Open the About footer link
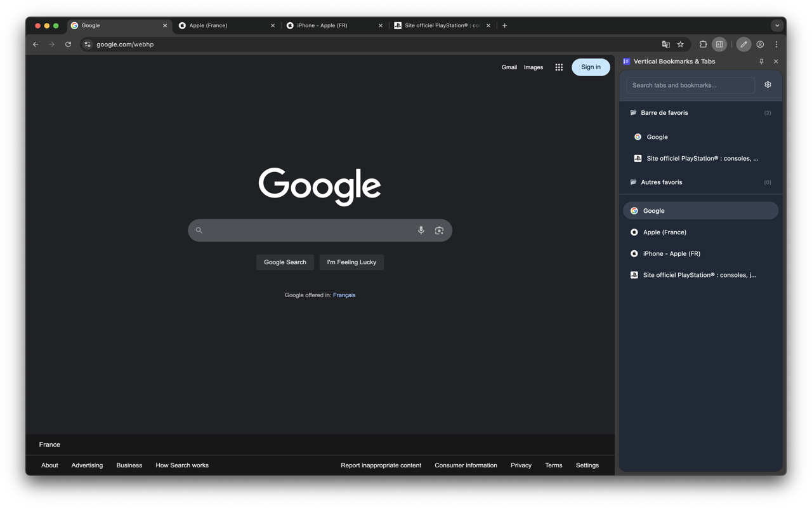Screen dimensions: 812x508 49,465
